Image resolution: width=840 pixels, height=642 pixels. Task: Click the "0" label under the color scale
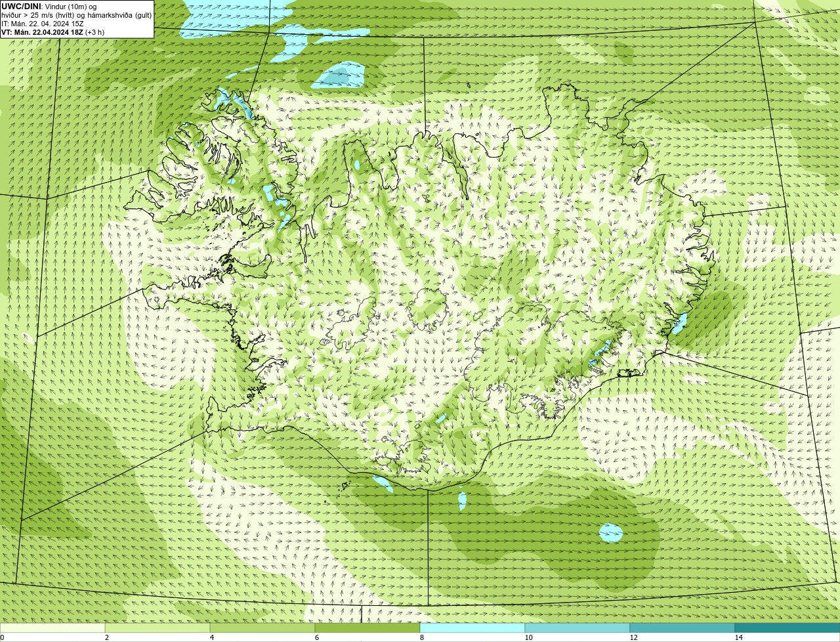tap(2, 637)
